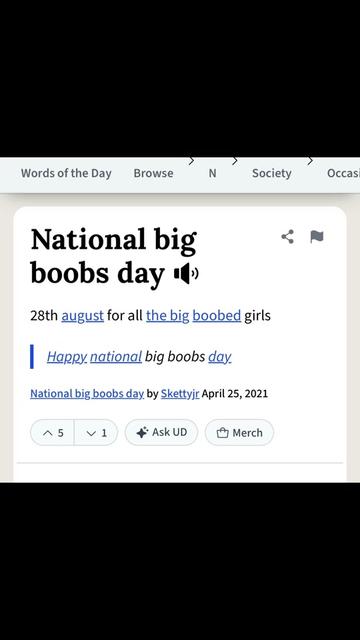
Task: Flag this definition with the flag icon
Action: (317, 237)
